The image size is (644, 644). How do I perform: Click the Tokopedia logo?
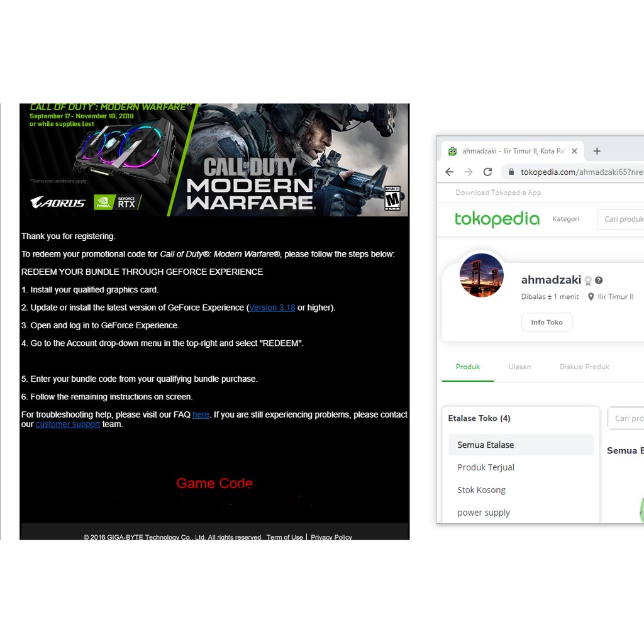pos(497,219)
